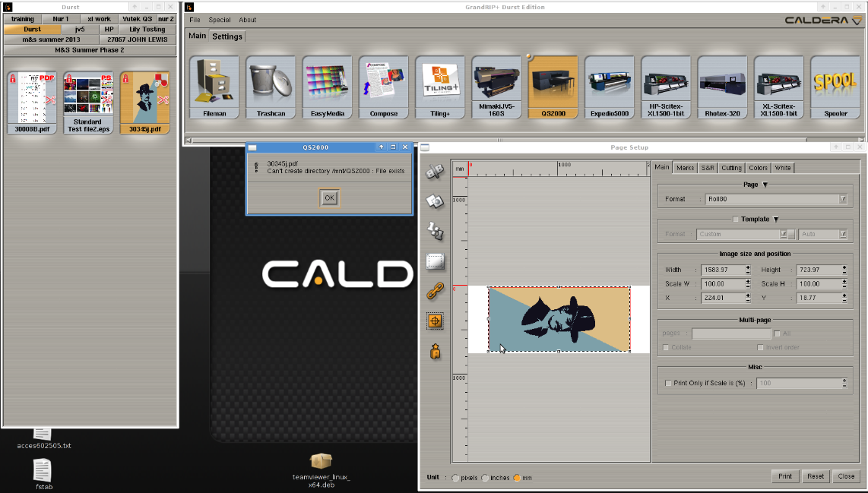868x493 pixels.
Task: Collapse the Page section arrow
Action: pyautogui.click(x=765, y=185)
